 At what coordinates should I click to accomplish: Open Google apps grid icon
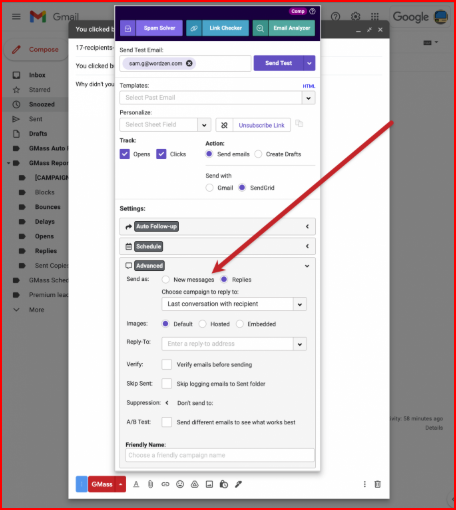[375, 16]
